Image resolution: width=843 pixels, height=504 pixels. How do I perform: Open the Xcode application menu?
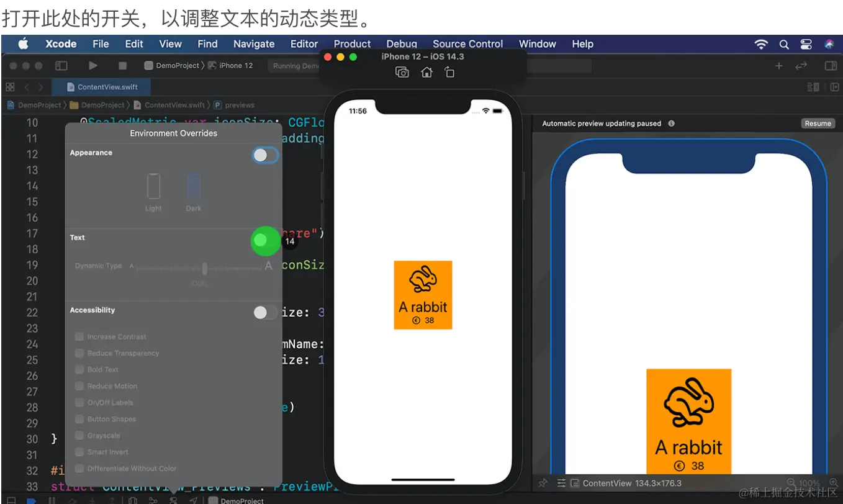coord(61,44)
